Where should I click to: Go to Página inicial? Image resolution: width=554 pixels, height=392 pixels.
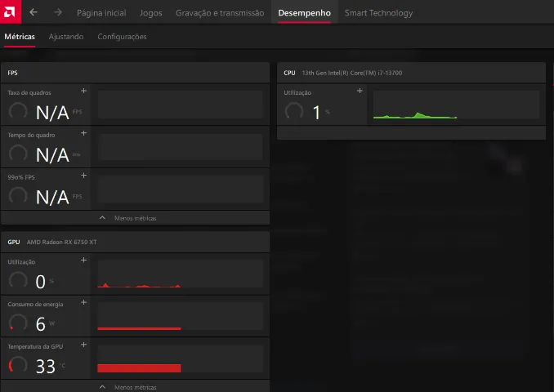(101, 13)
